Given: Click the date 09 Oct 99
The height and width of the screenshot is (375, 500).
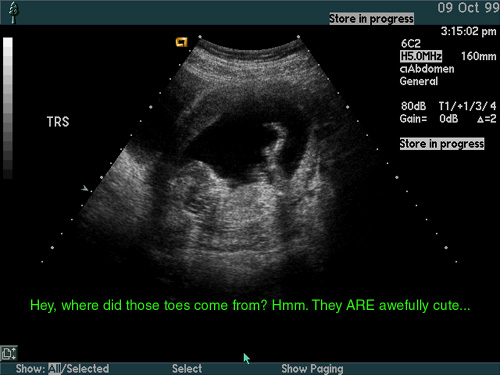Looking at the screenshot, I should [x=468, y=7].
